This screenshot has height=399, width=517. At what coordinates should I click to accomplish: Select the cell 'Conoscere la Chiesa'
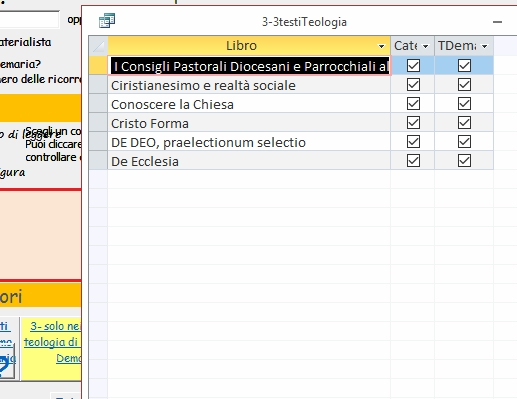249,104
